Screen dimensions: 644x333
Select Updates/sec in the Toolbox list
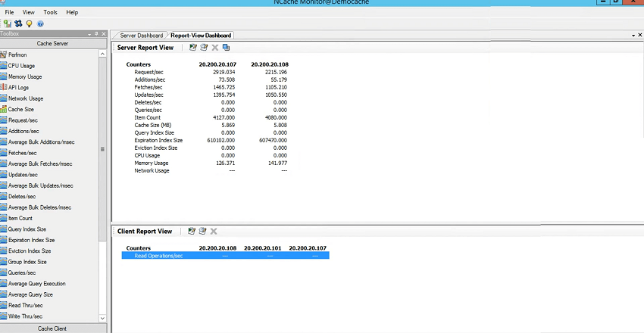[23, 175]
